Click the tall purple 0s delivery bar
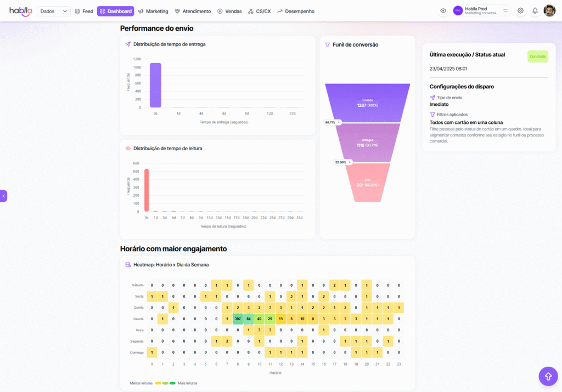Image resolution: width=562 pixels, height=392 pixels. coord(155,85)
